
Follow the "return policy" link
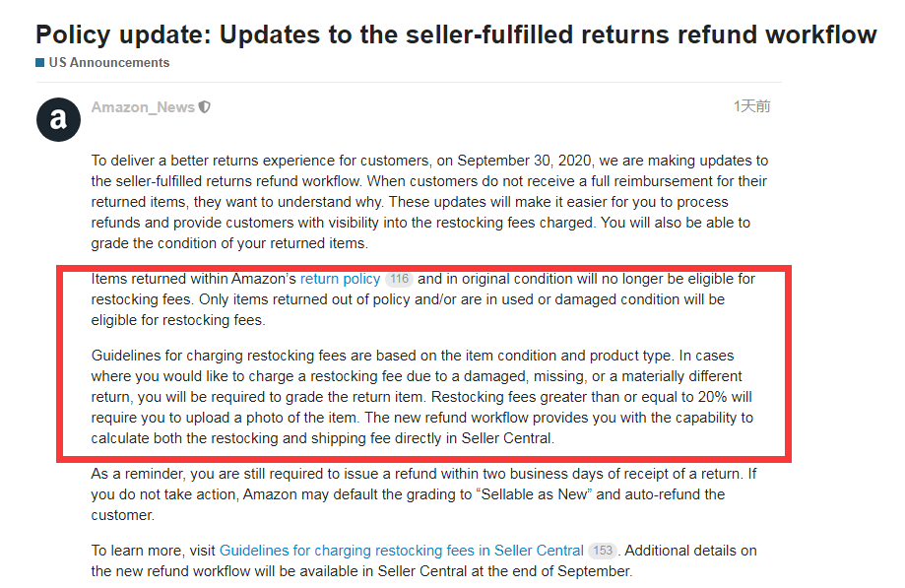[340, 279]
